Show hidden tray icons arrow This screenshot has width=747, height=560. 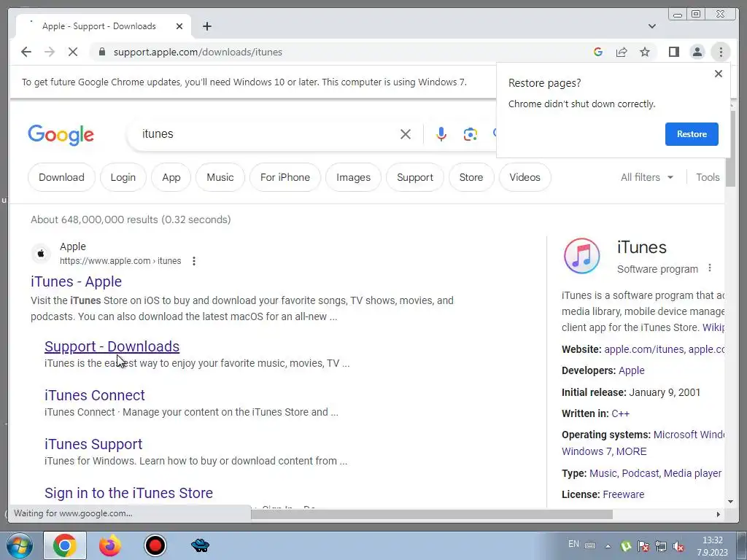(608, 546)
